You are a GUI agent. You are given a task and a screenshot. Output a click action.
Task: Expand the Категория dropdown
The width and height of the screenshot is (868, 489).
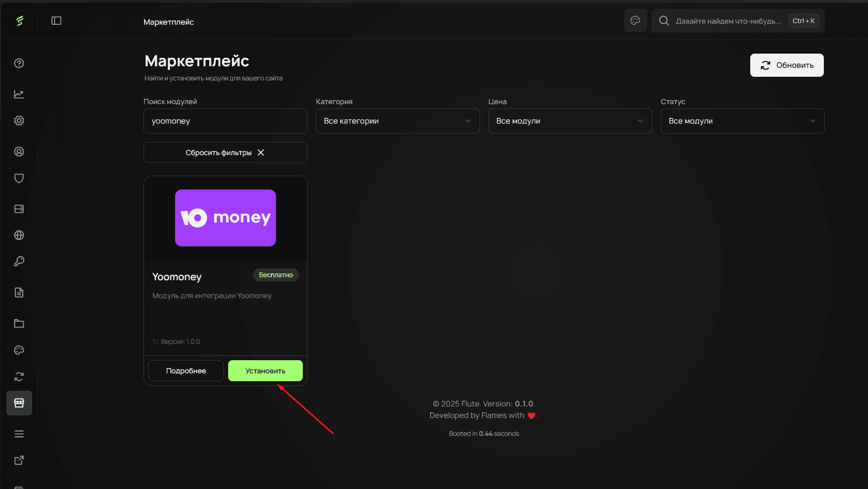coord(397,121)
